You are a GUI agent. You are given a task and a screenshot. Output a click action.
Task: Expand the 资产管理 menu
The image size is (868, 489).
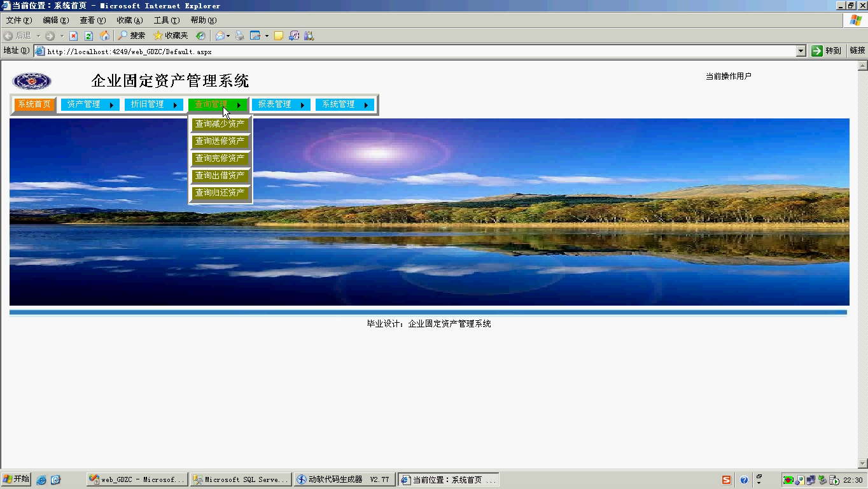(90, 104)
